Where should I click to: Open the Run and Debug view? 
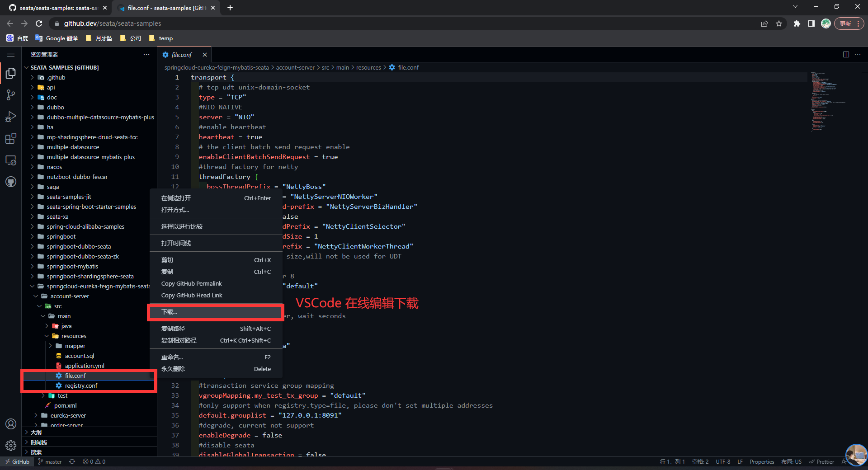pos(11,117)
